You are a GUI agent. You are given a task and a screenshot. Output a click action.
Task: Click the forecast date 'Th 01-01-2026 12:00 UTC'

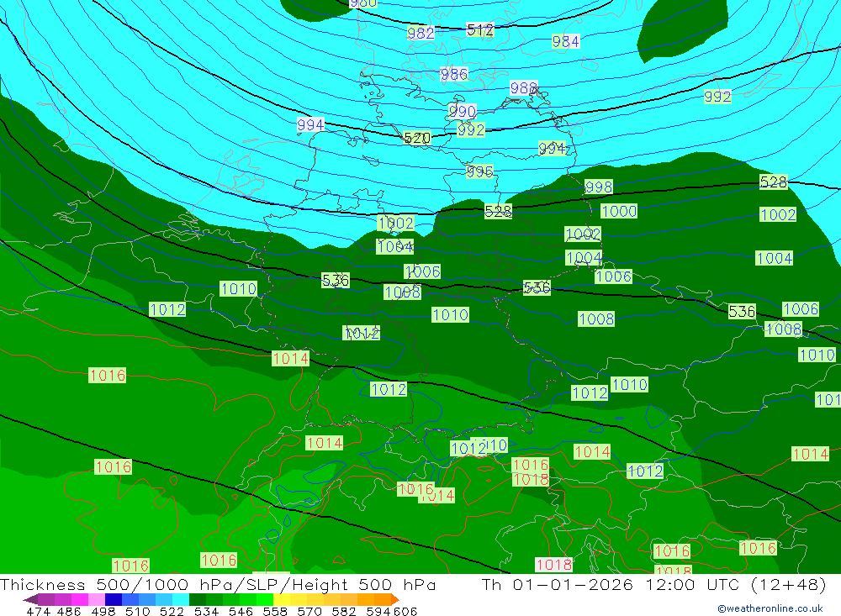click(611, 584)
